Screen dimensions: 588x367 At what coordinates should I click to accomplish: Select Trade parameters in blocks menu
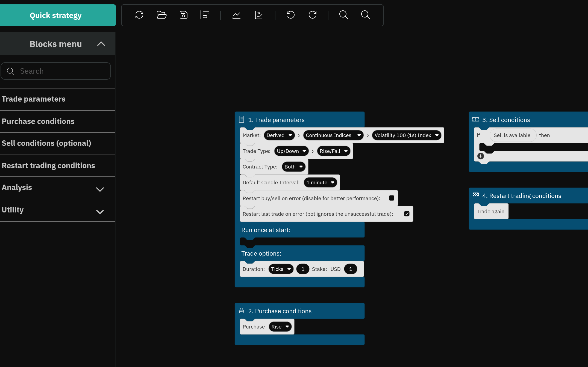tap(58, 99)
